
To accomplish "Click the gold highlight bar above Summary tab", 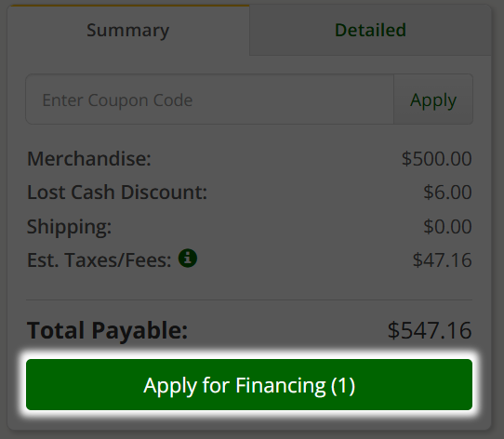I will (x=128, y=6).
